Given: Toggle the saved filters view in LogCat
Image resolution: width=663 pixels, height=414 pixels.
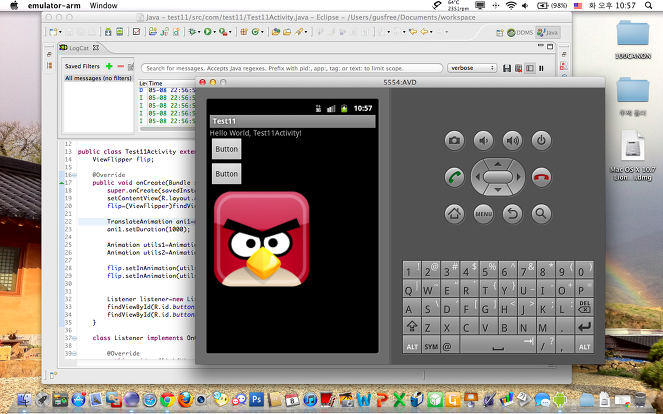Looking at the screenshot, I should pyautogui.click(x=529, y=68).
